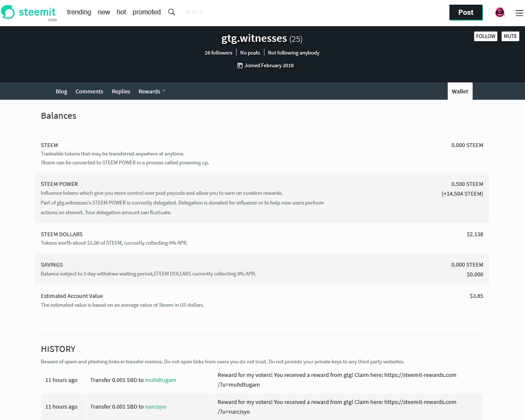
Task: Open the Blog tab
Action: (61, 91)
